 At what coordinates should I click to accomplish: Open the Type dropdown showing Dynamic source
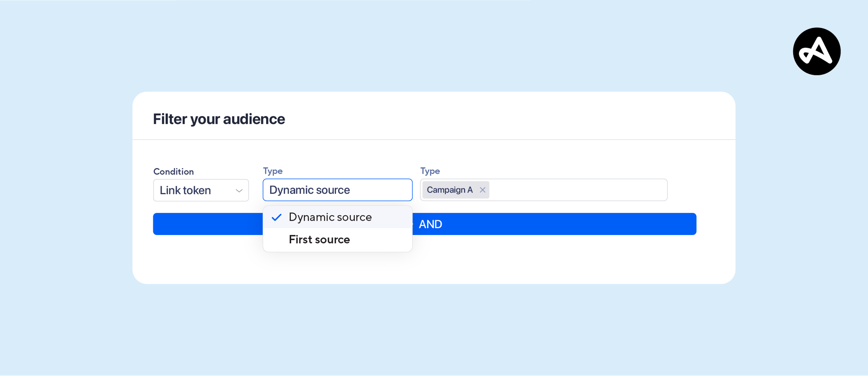pyautogui.click(x=337, y=190)
